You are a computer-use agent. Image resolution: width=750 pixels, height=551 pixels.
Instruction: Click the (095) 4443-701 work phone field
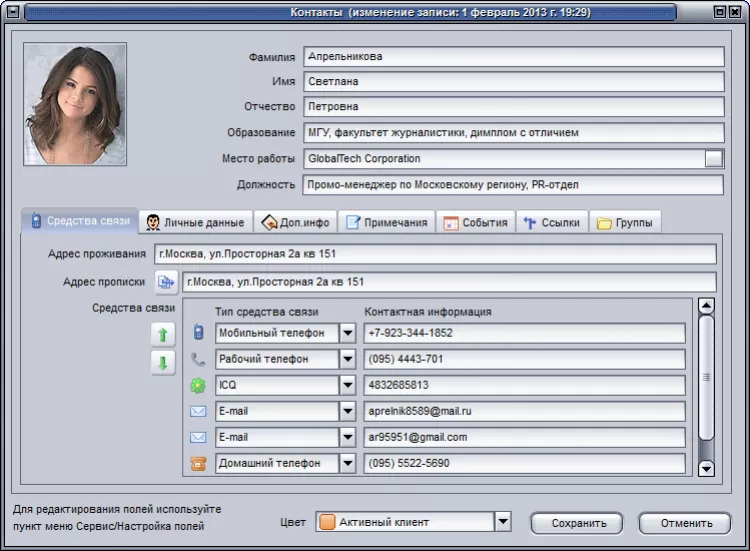524,359
